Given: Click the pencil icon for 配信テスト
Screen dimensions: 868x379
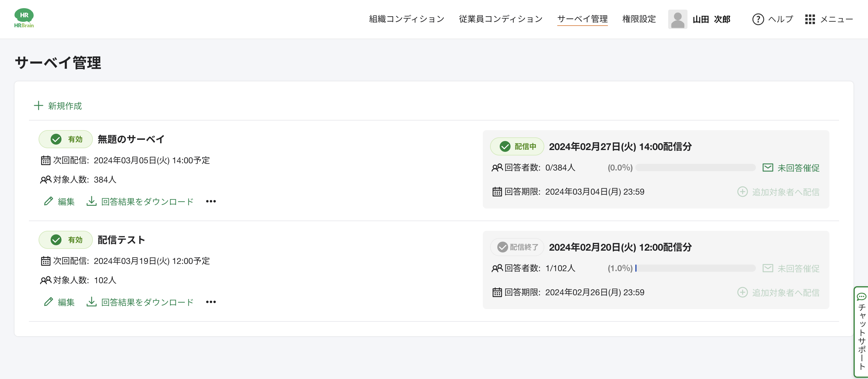Looking at the screenshot, I should point(49,302).
